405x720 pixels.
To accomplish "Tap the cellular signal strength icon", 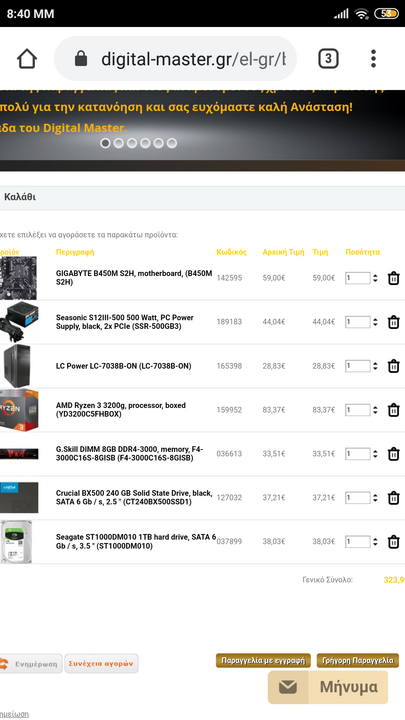I will pyautogui.click(x=341, y=14).
